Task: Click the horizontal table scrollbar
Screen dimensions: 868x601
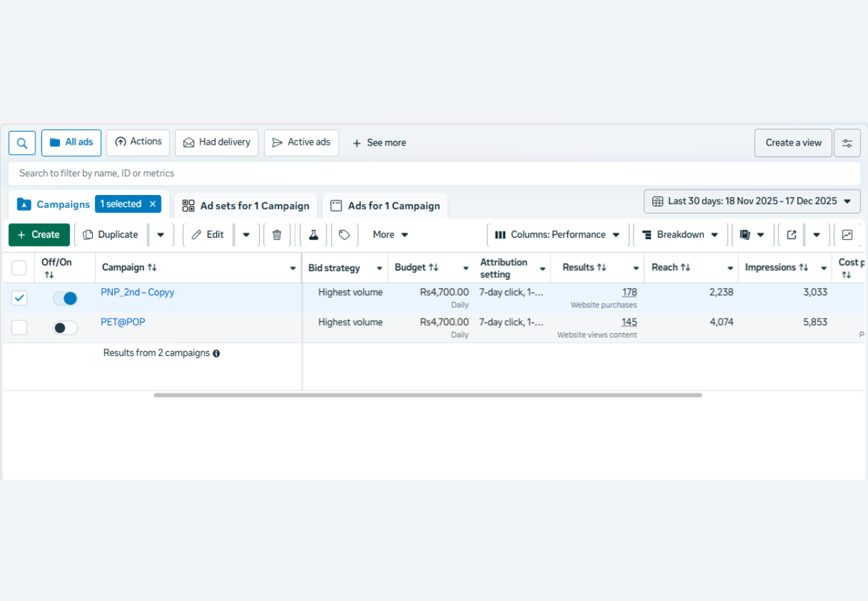Action: tap(427, 395)
